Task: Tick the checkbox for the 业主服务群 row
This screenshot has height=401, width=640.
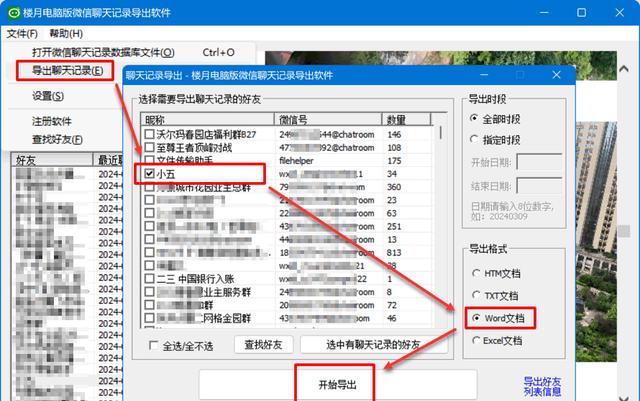Action: (x=149, y=292)
